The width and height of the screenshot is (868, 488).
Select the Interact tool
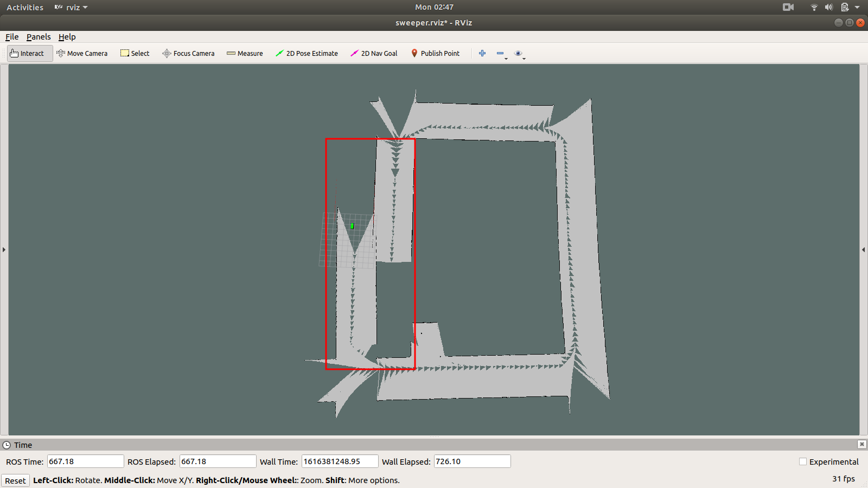tap(30, 53)
